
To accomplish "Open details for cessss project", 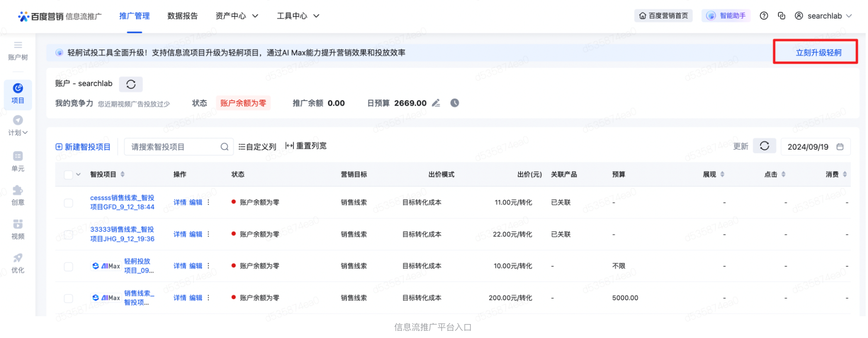I will pyautogui.click(x=180, y=203).
